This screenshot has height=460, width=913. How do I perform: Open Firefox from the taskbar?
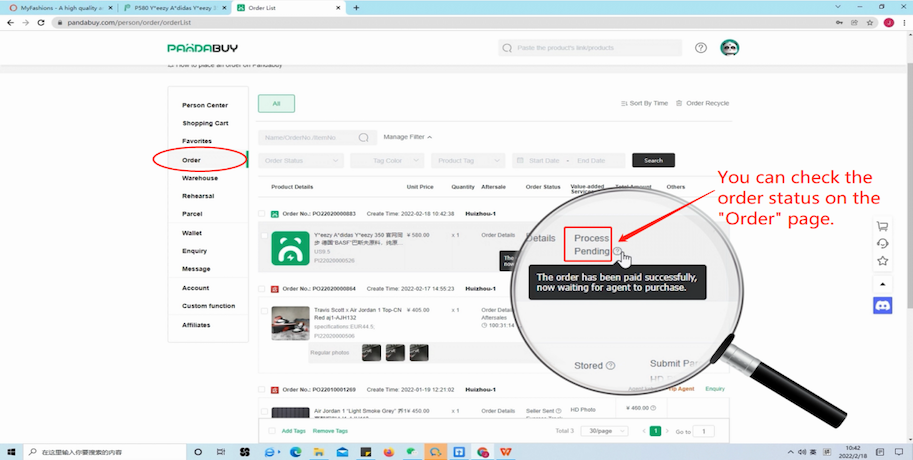(389, 452)
